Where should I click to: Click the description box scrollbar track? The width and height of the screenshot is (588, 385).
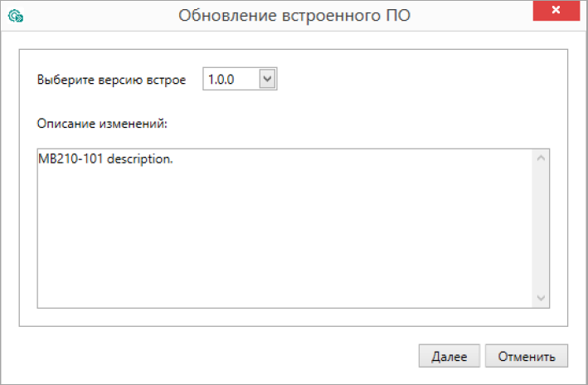point(541,228)
